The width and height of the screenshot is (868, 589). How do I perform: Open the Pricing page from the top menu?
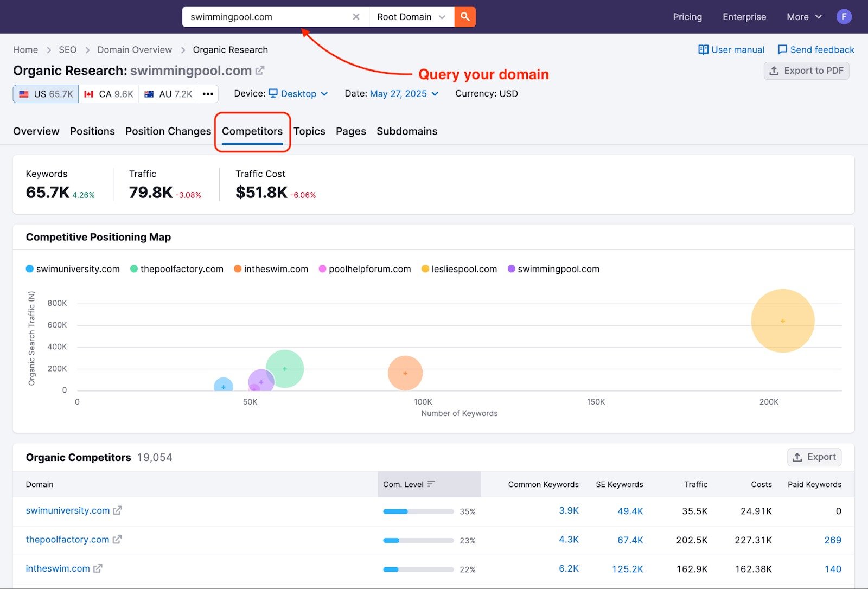pos(687,16)
